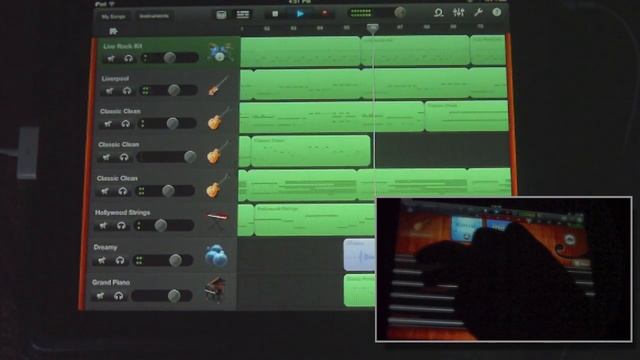Select the Live Rock Kit drum icon

pos(220,52)
